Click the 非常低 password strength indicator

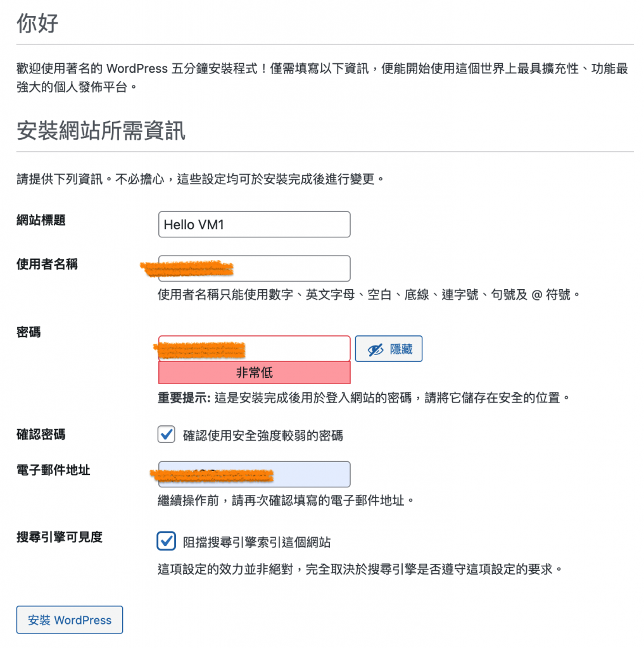[254, 373]
